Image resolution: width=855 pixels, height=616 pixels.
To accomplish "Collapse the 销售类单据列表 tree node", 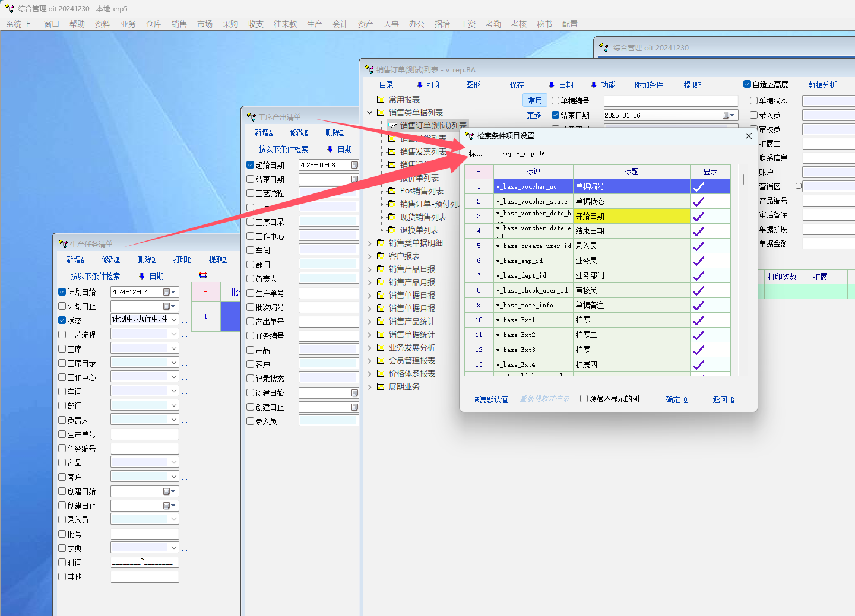I will (x=369, y=113).
